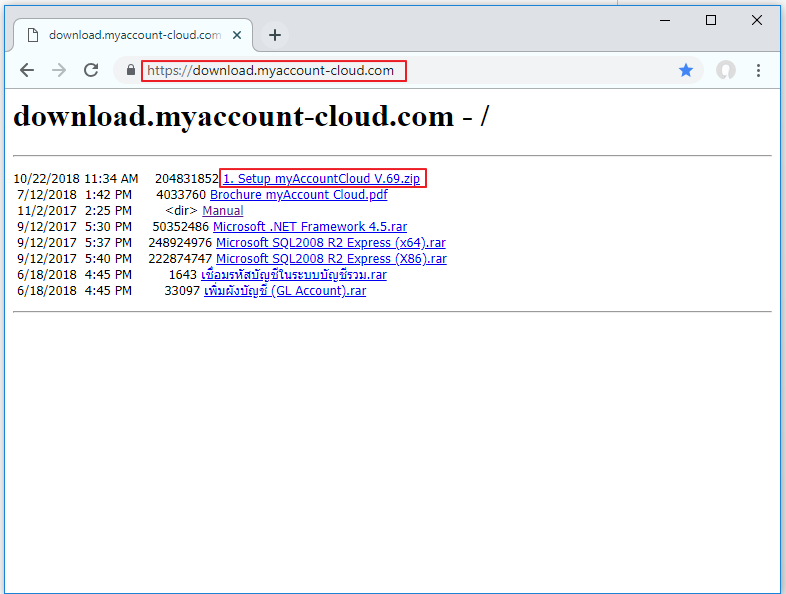Close the download.myaccount-cloud.com tab
This screenshot has height=594, width=786.
[x=237, y=35]
